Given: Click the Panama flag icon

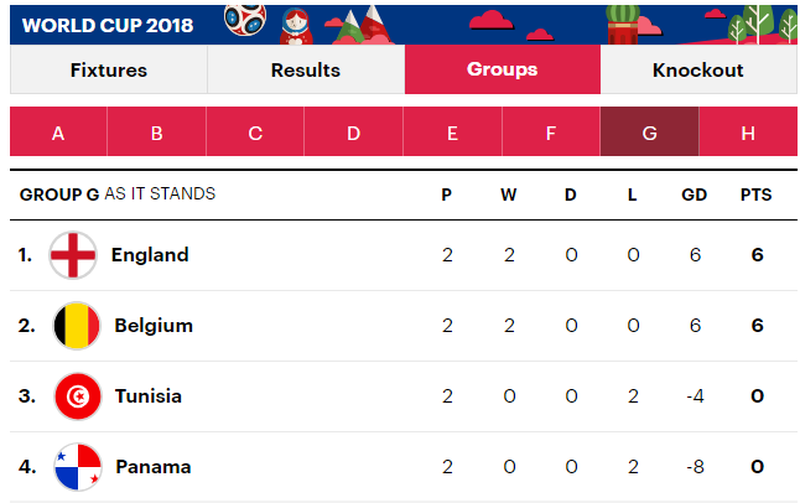Looking at the screenshot, I should (x=77, y=467).
